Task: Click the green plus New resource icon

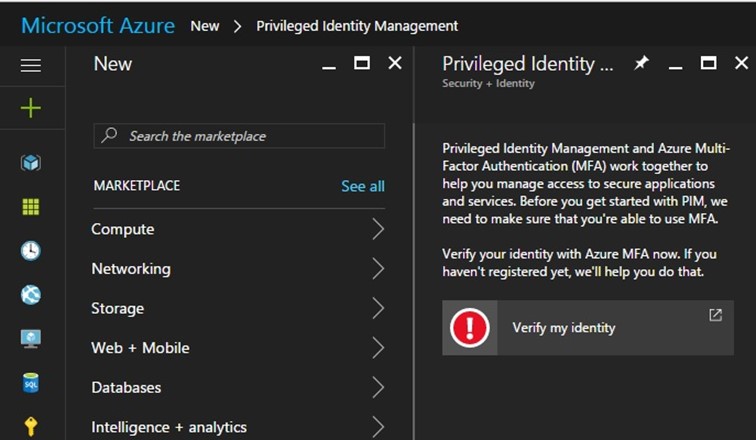Action: (30, 108)
